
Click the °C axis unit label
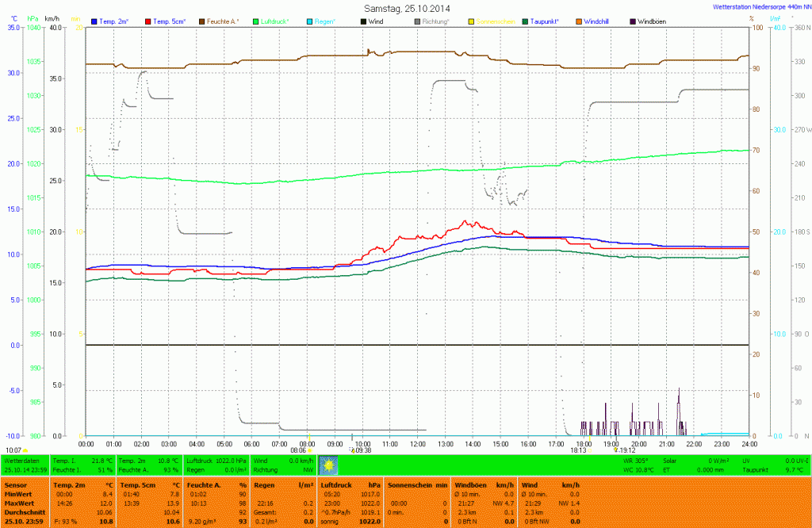point(14,17)
